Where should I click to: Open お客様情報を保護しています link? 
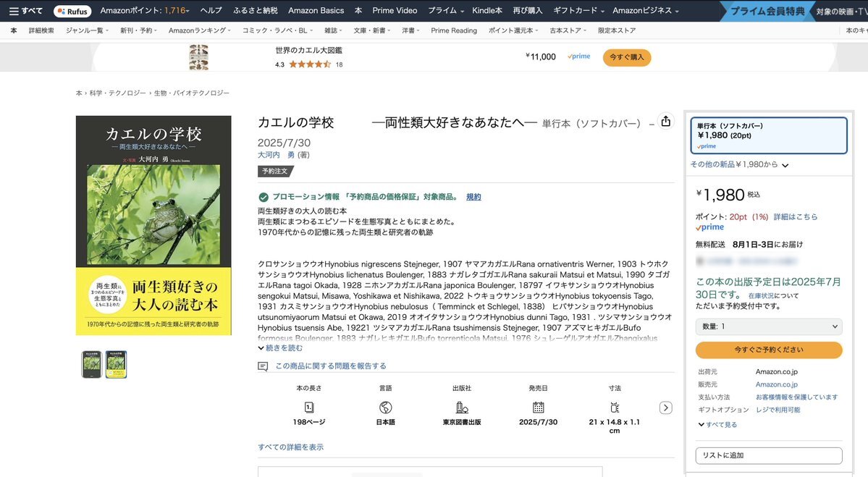tap(796, 397)
